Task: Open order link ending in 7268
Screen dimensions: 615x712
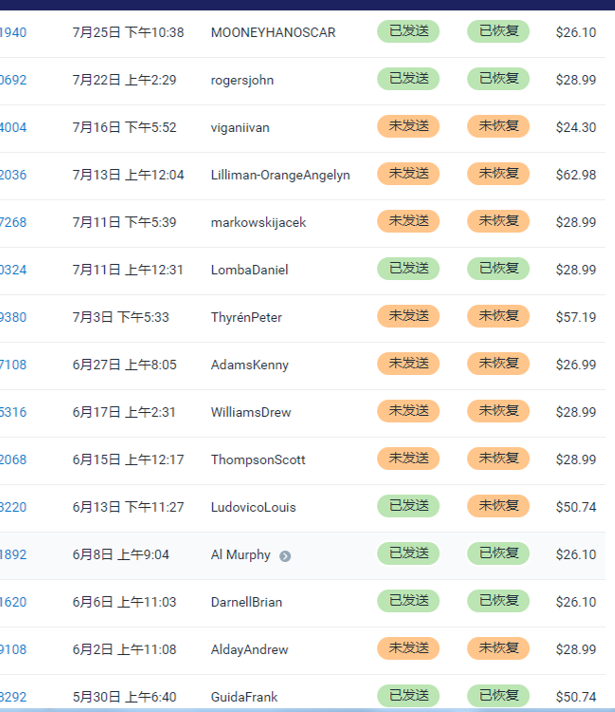Action: point(13,223)
